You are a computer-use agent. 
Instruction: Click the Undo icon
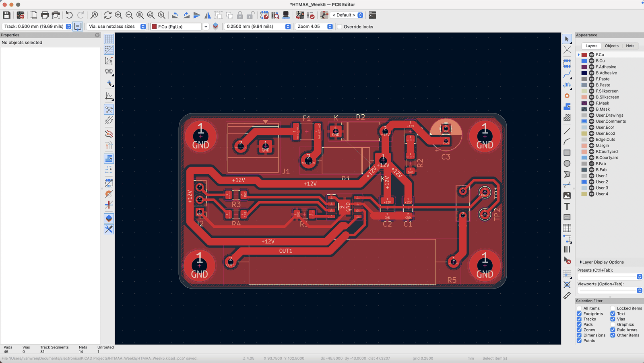[69, 15]
